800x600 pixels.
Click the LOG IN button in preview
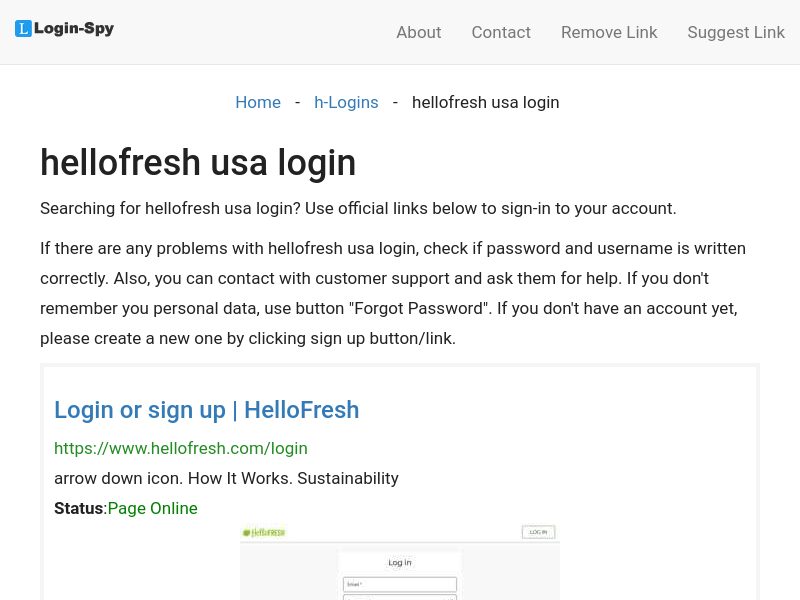coord(538,532)
